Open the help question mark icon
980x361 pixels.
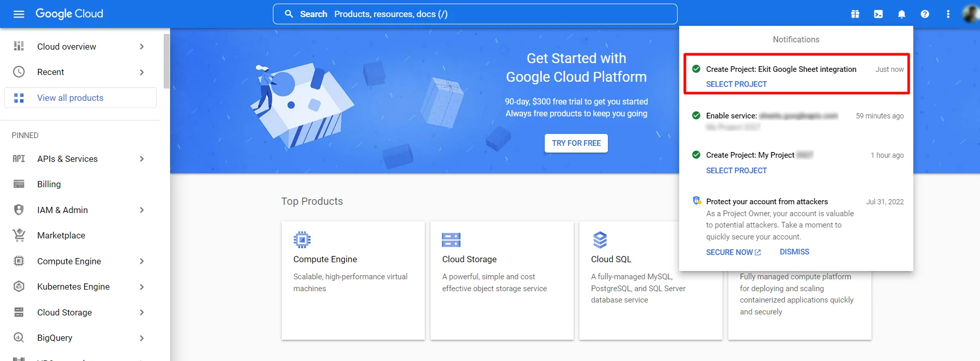point(925,14)
